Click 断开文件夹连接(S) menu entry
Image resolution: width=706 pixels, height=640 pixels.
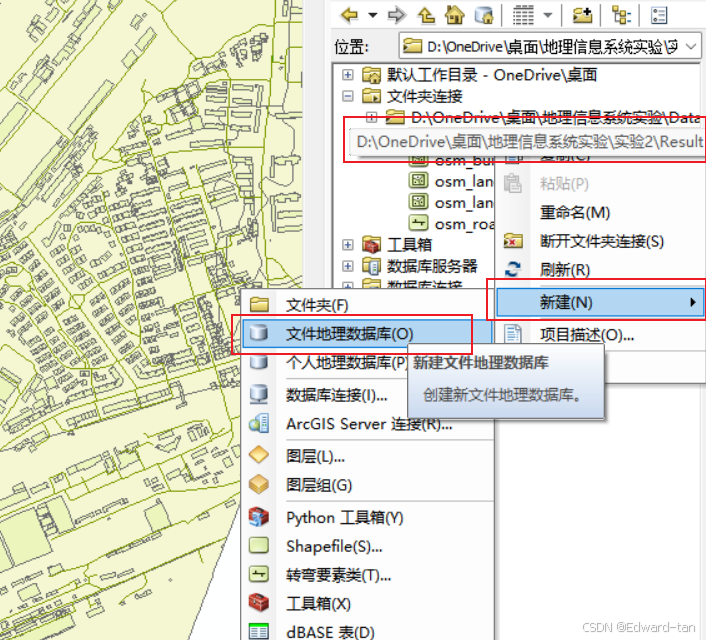pyautogui.click(x=602, y=241)
